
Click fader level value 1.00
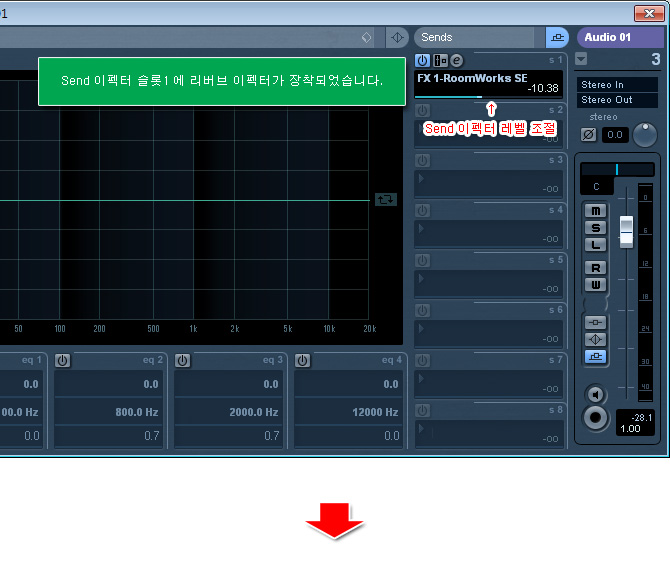(631, 429)
